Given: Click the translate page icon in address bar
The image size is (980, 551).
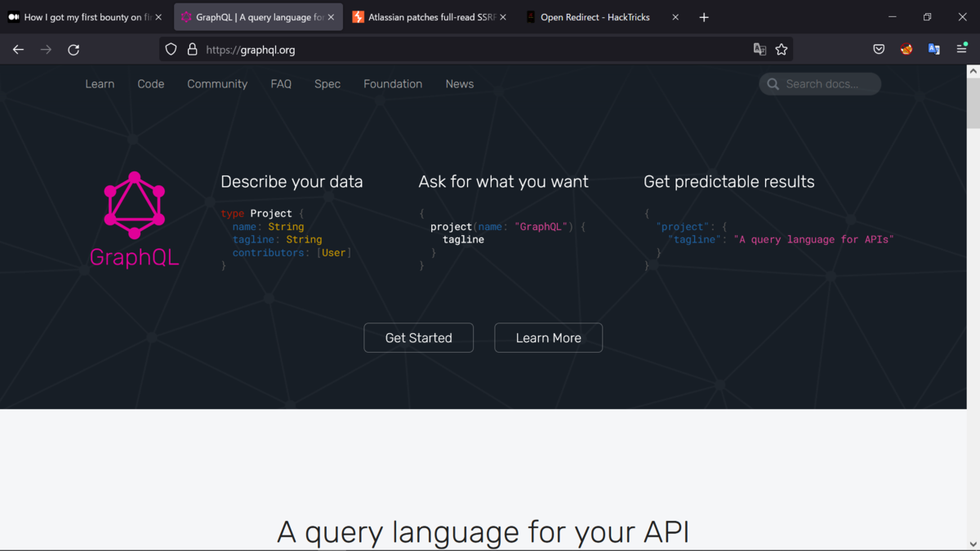Looking at the screenshot, I should click(759, 50).
